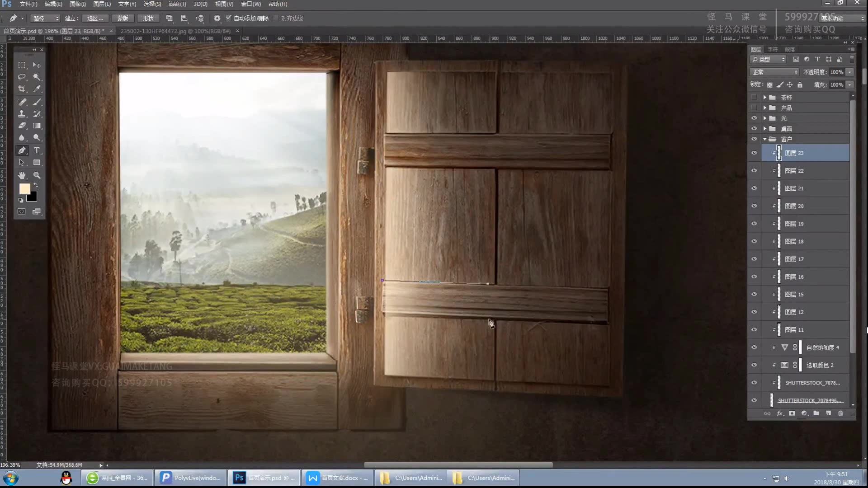Filter layers by type layer icon
This screenshot has height=488, width=868.
pyautogui.click(x=818, y=59)
